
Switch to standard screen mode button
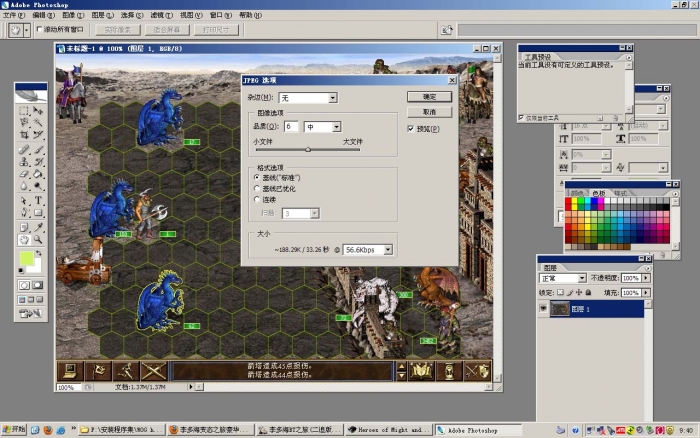[x=22, y=300]
